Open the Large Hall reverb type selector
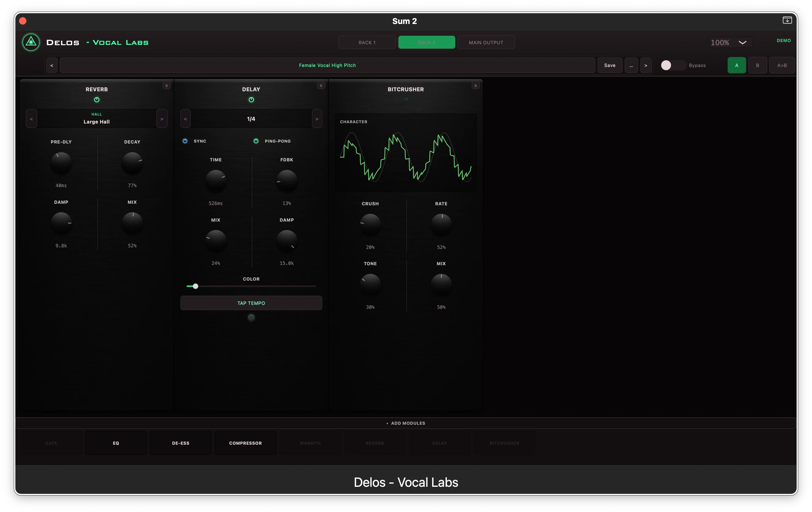This screenshot has width=812, height=512. [97, 119]
